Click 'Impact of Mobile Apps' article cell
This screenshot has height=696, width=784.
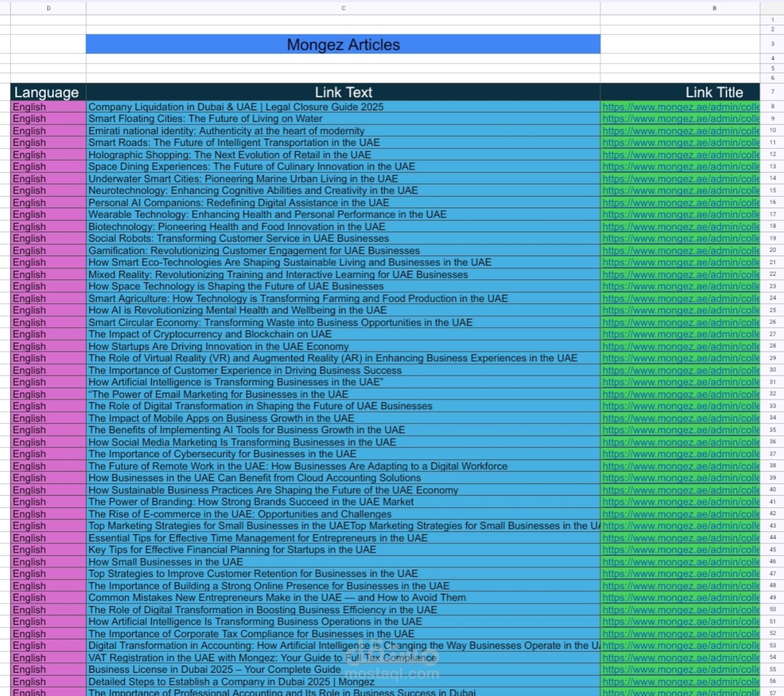(343, 418)
